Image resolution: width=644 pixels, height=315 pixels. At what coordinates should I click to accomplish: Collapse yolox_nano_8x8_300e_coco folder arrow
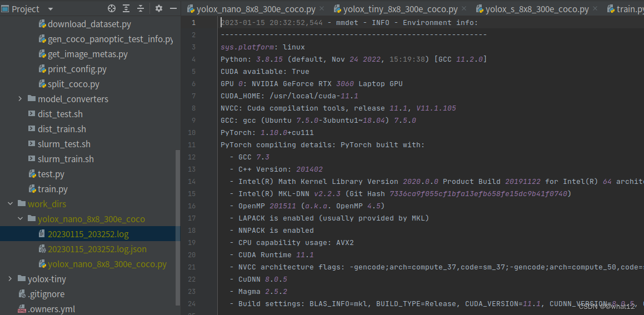[19, 219]
